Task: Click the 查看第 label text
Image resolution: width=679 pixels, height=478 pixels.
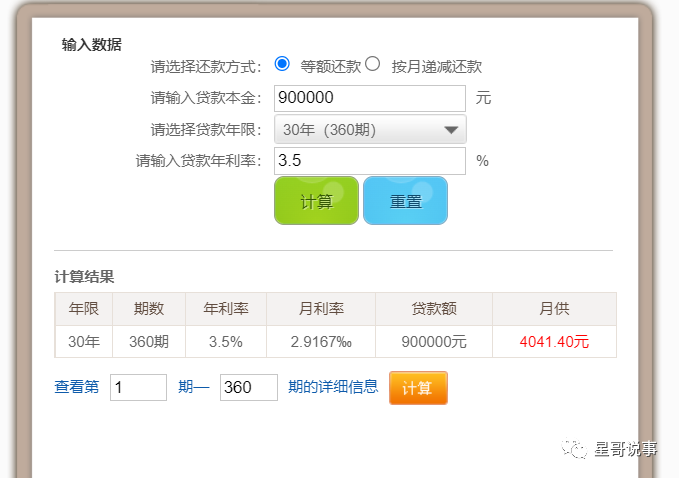Action: click(77, 387)
